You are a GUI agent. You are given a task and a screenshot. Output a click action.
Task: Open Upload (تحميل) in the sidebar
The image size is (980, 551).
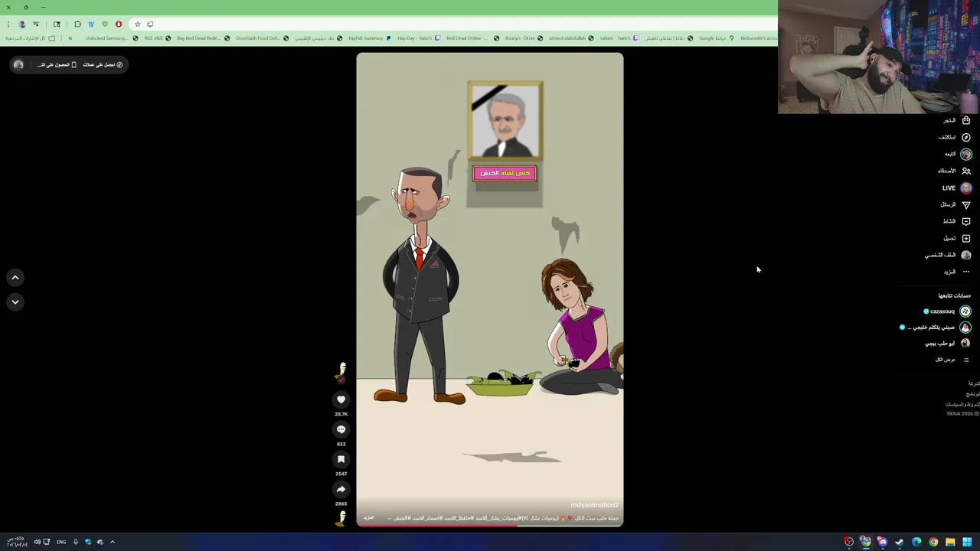pyautogui.click(x=957, y=238)
